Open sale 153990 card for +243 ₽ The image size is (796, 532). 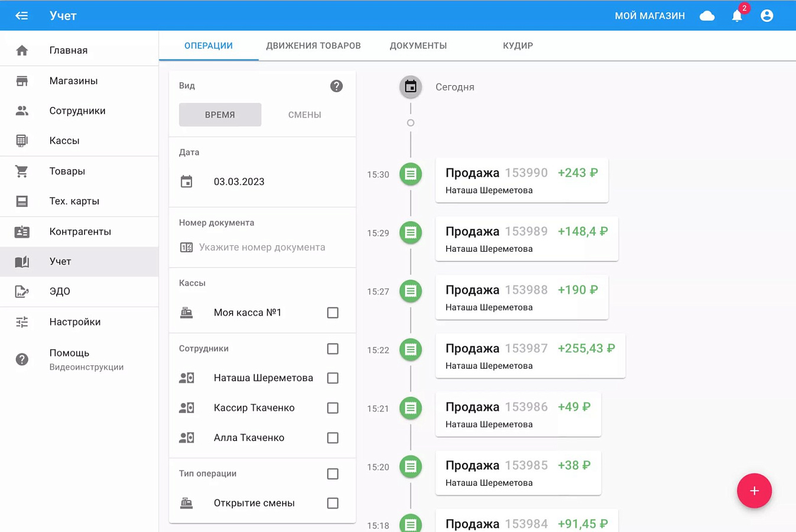(x=522, y=180)
